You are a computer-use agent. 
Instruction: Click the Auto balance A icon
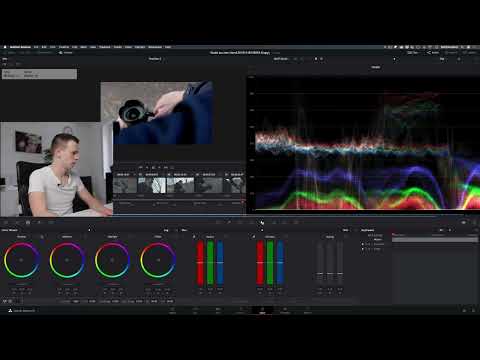tap(5, 301)
